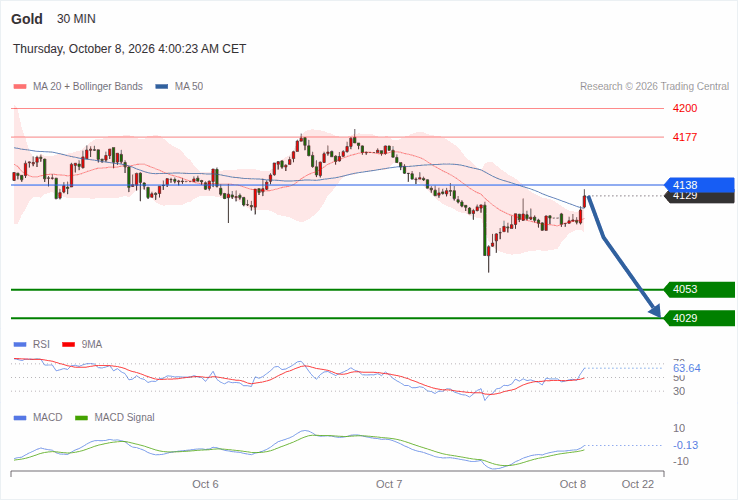Click the Research © 2026 Trading Central credit
The height and width of the screenshot is (500, 738).
654,87
